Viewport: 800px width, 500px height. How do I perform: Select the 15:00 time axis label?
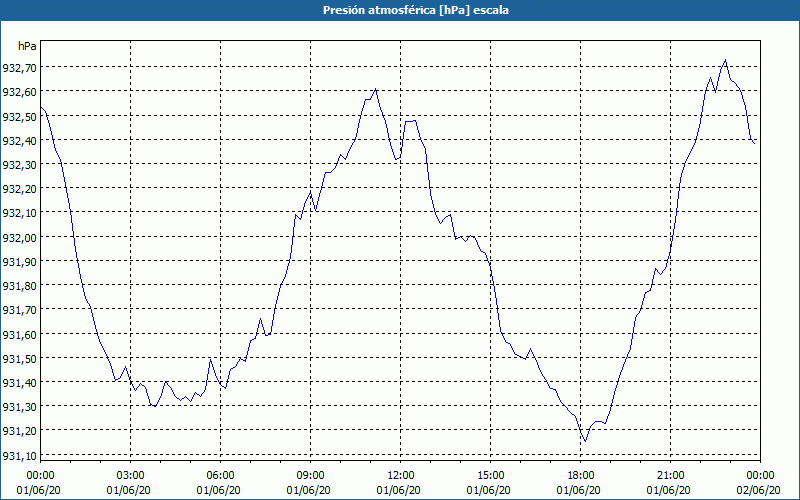click(x=490, y=475)
